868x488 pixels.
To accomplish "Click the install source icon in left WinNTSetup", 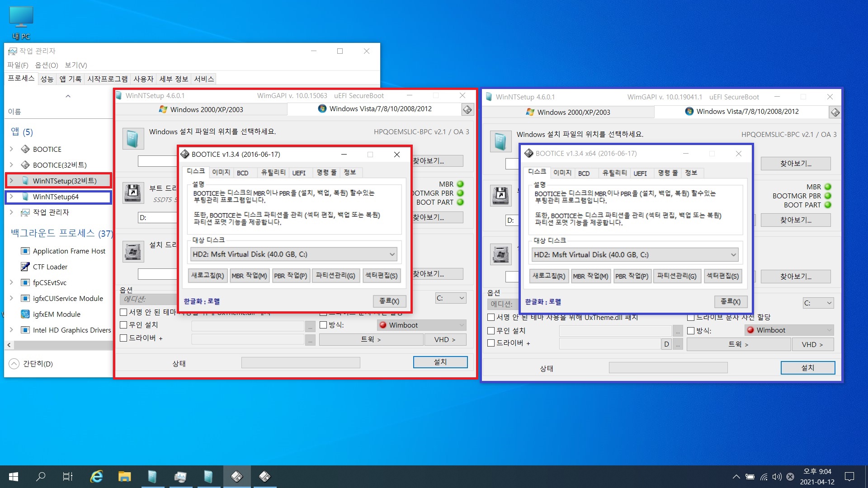I will pos(133,139).
